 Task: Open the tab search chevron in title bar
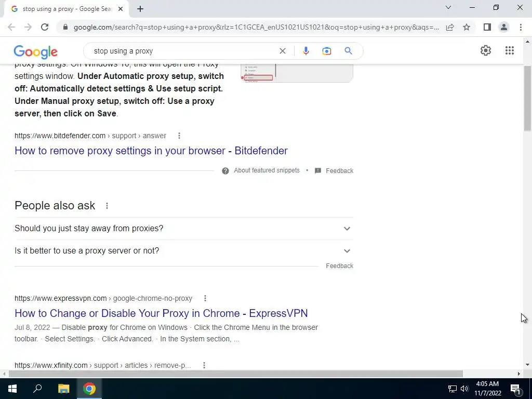(x=448, y=7)
